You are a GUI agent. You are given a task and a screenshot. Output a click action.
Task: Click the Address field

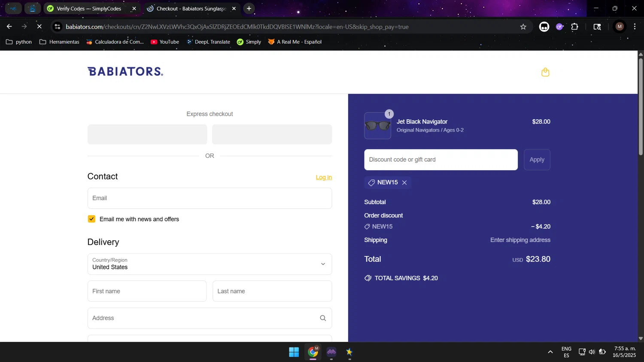210,318
